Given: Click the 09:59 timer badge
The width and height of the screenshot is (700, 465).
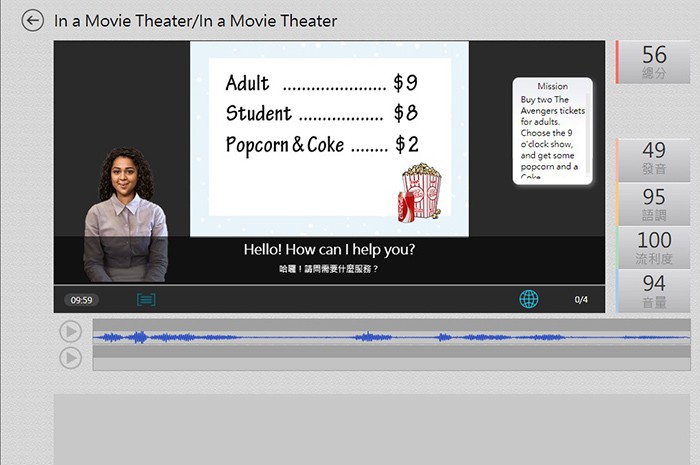Looking at the screenshot, I should pos(82,299).
